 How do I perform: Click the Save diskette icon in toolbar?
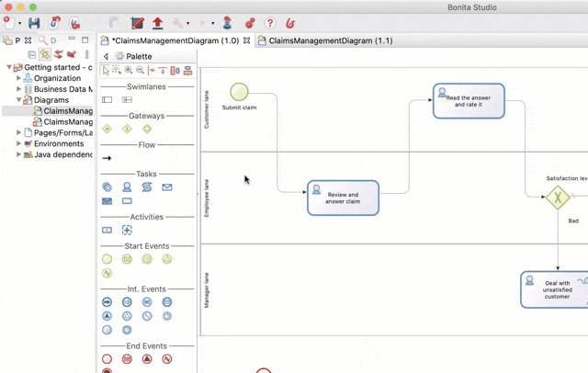(34, 23)
